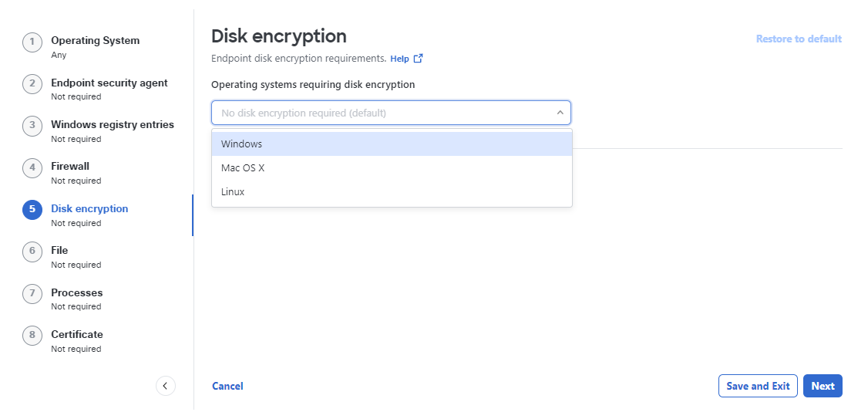Click the Cancel link

[227, 387]
